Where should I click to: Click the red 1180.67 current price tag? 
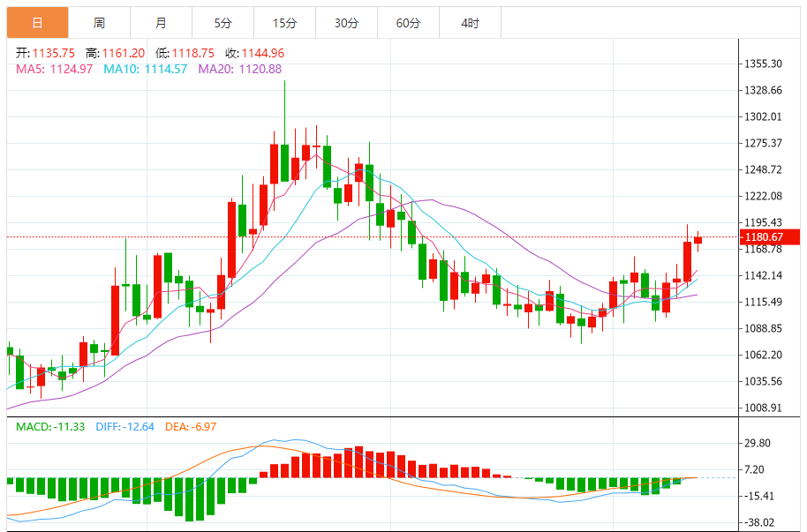765,236
